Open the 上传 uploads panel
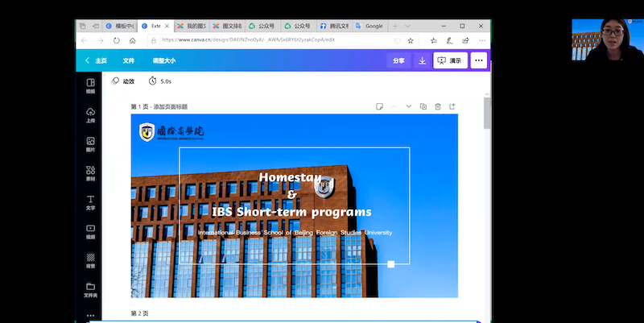 90,114
